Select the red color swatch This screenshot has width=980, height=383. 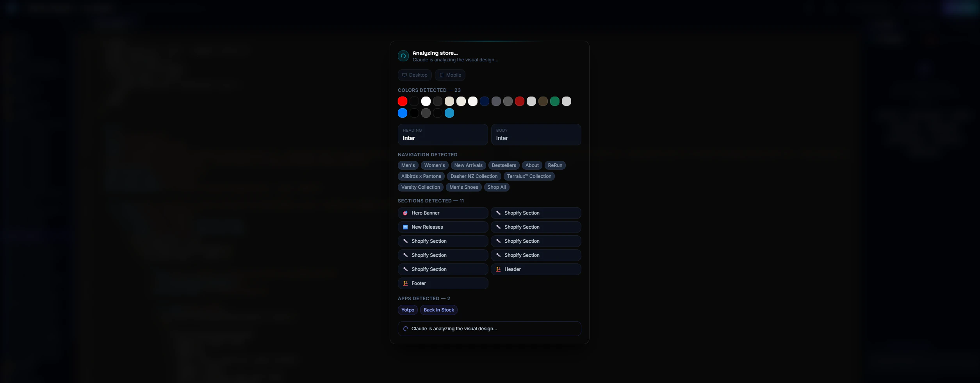(402, 101)
